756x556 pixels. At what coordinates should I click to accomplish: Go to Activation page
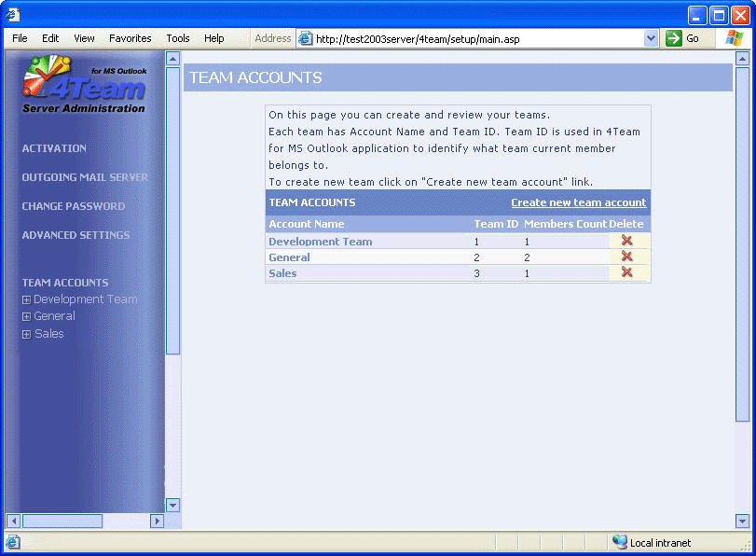pos(54,148)
